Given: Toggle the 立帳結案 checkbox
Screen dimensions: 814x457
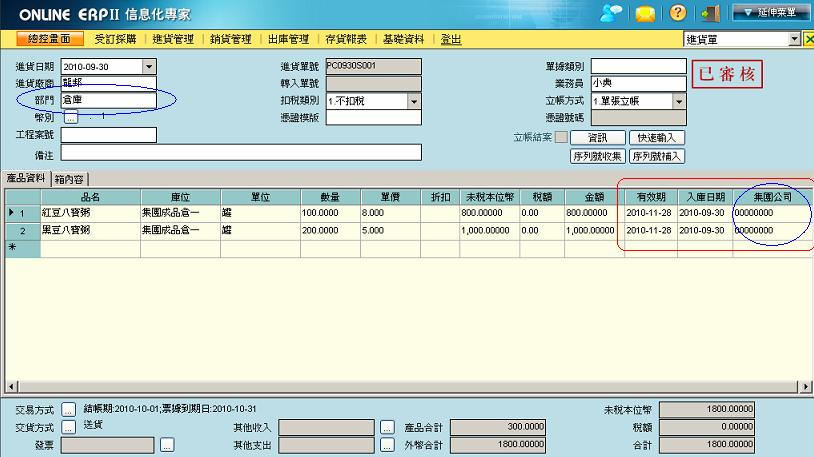Looking at the screenshot, I should point(561,137).
